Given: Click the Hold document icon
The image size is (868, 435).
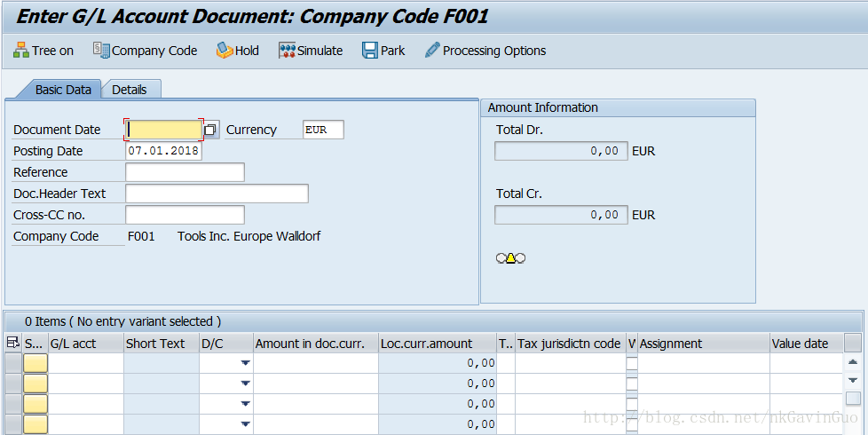Looking at the screenshot, I should (225, 51).
